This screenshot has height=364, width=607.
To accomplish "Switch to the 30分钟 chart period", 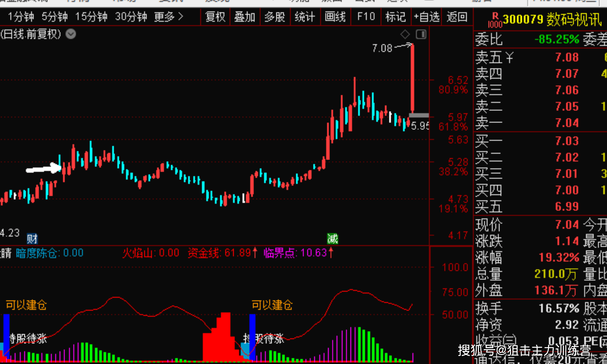I will click(x=131, y=17).
